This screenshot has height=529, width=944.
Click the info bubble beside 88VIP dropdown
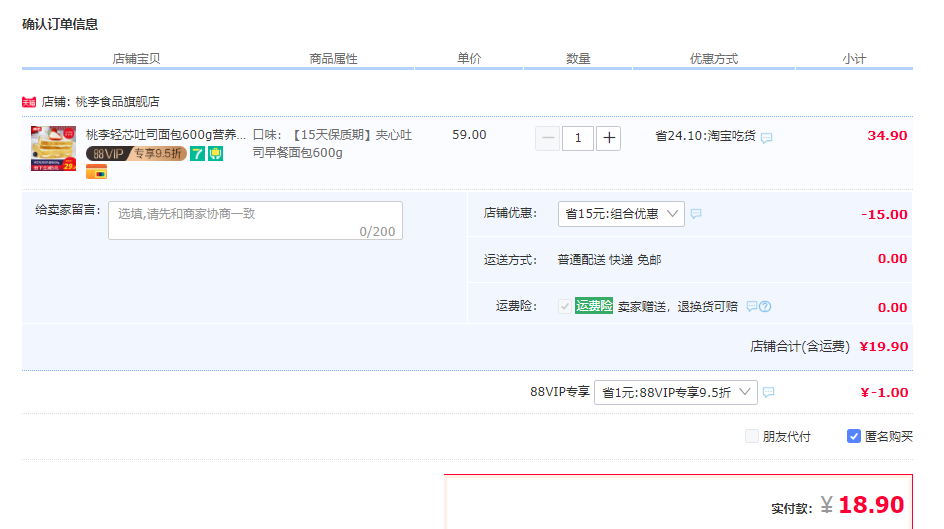pyautogui.click(x=768, y=392)
